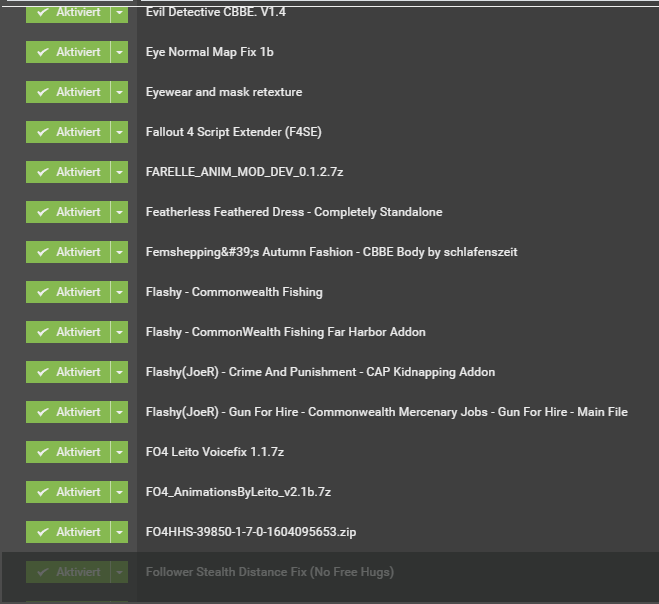Toggle Aktiviert for FARELLE_ANIM_MOD_DEV_0.1.2.7z
Viewport: 659px width, 604px height.
coord(68,172)
